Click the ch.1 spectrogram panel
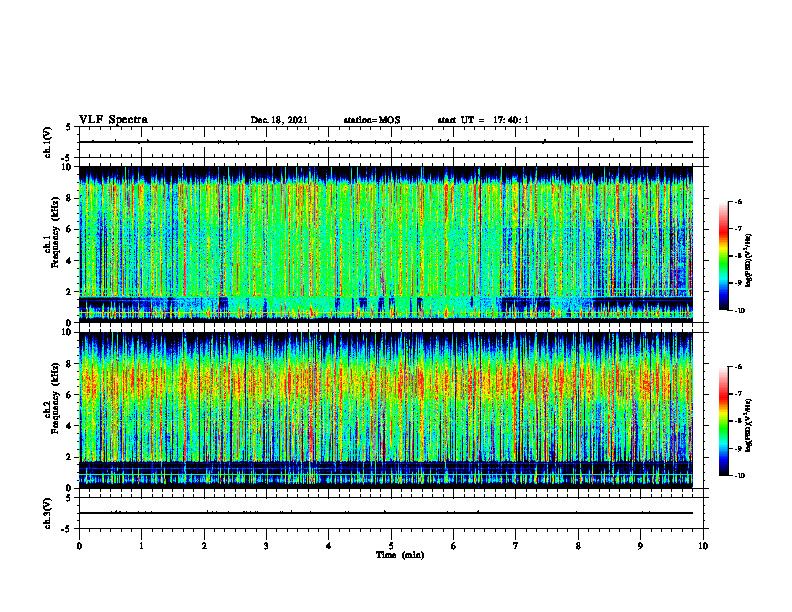 point(386,244)
